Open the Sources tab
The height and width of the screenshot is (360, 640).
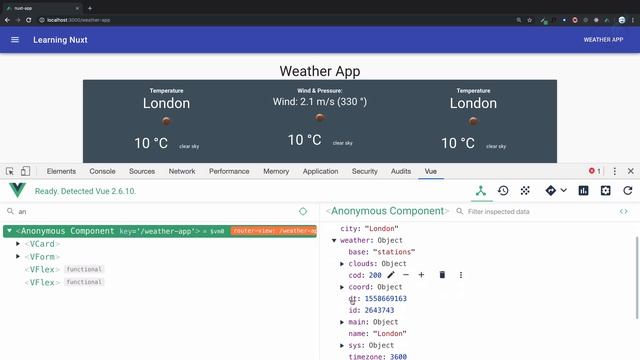point(142,171)
